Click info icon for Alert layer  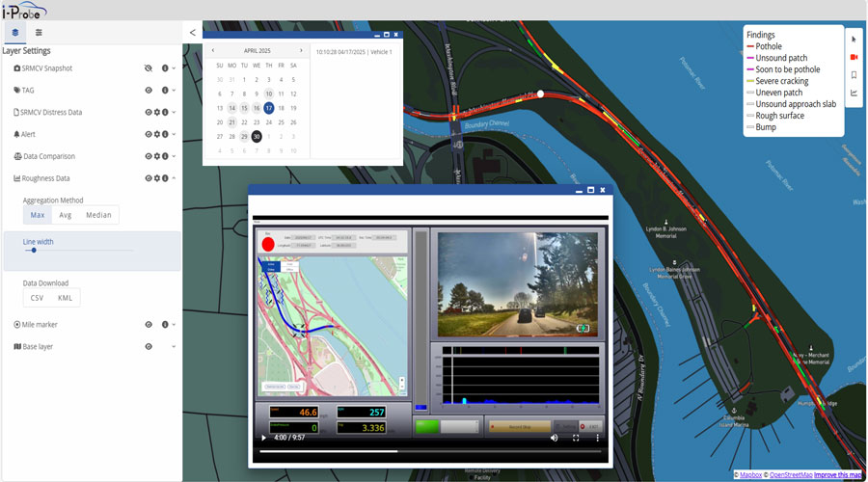coord(165,135)
